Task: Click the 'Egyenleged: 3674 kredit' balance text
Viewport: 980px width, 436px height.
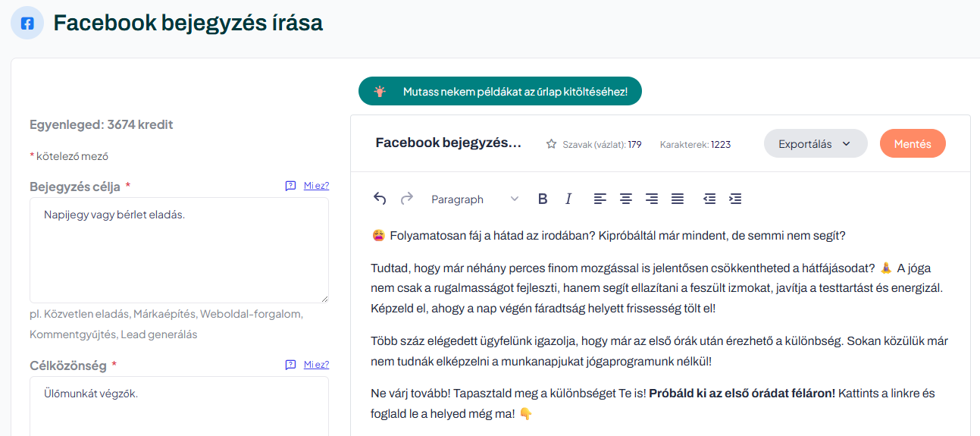Action: (102, 124)
